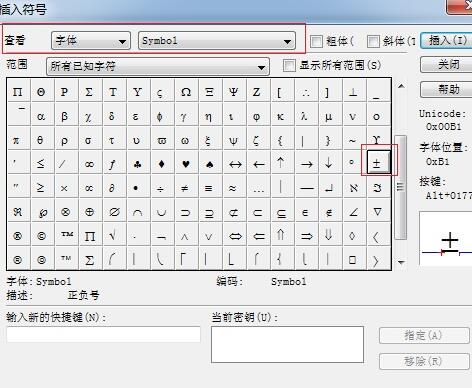This screenshot has height=388, width=472.
Task: Choose the not-equal symbol
Action: 185,188
